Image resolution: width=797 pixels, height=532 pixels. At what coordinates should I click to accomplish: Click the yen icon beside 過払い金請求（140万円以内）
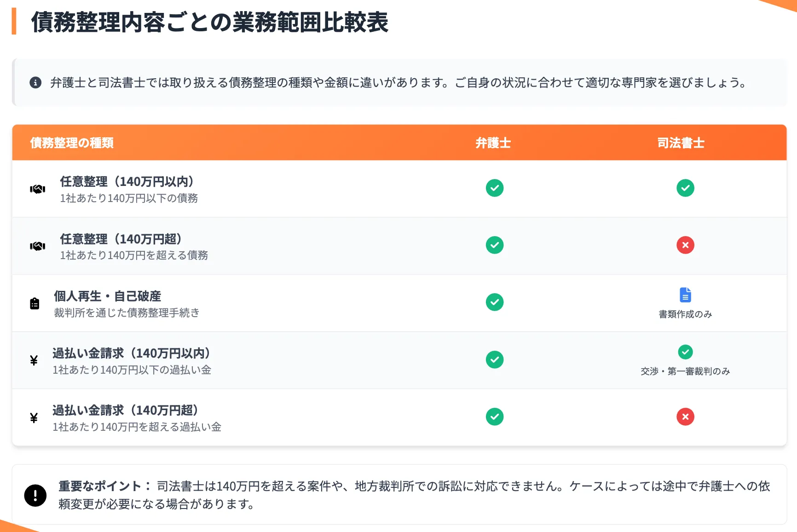click(x=34, y=360)
